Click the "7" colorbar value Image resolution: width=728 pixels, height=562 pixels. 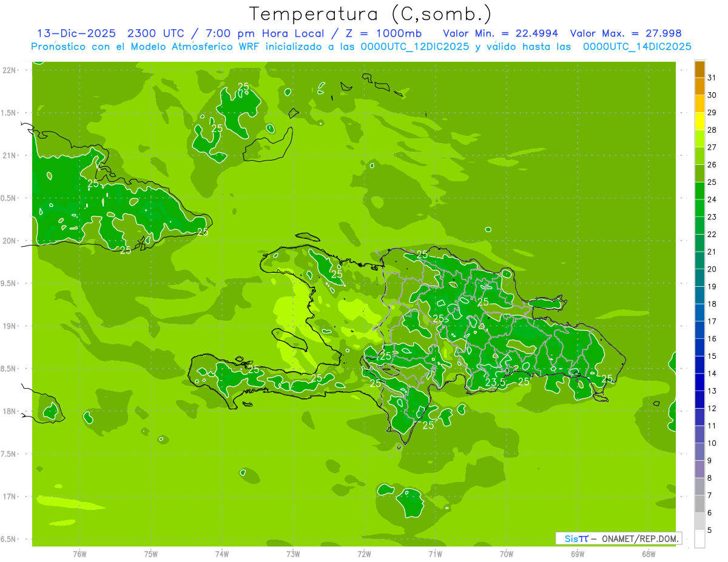pos(710,495)
